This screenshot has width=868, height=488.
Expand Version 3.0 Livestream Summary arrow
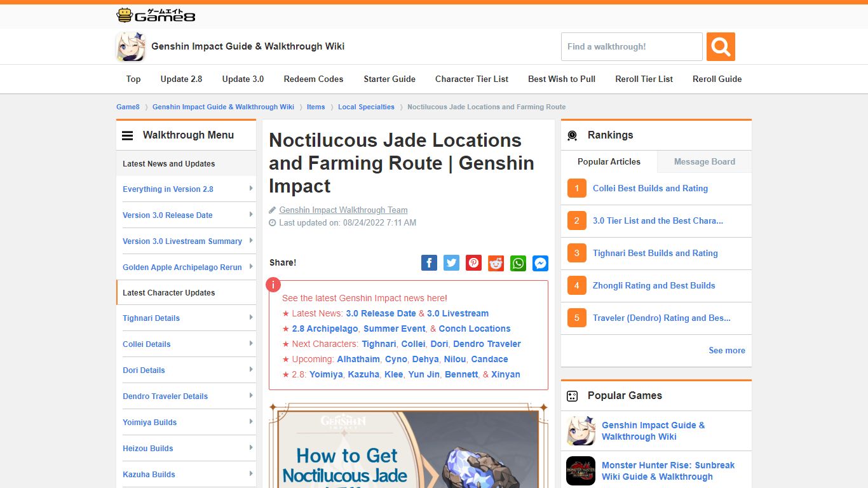pos(251,241)
